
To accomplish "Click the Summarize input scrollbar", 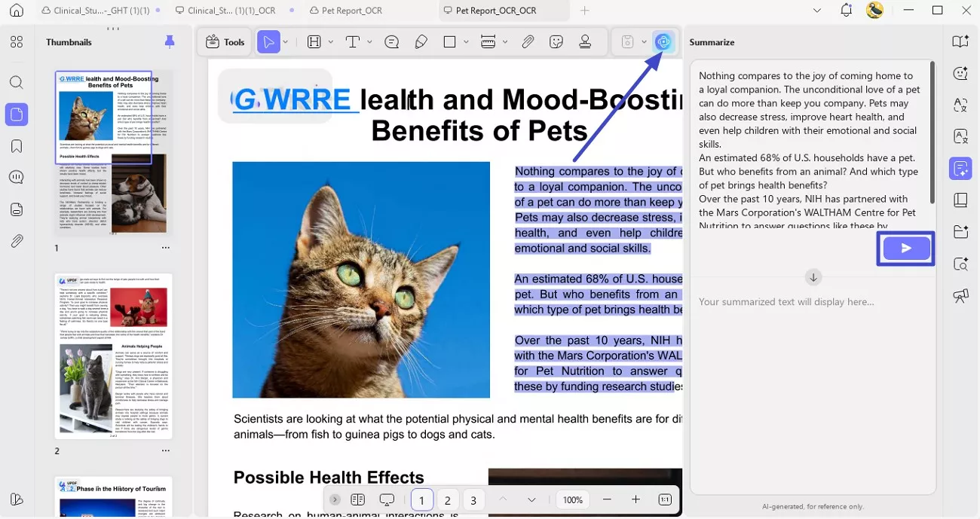I will pyautogui.click(x=933, y=133).
